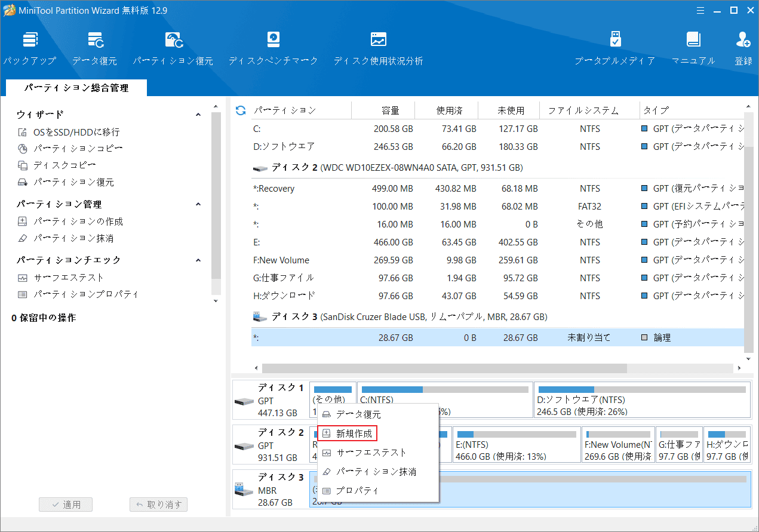Collapse the パーティションチェック section
The height and width of the screenshot is (532, 759).
pyautogui.click(x=199, y=260)
